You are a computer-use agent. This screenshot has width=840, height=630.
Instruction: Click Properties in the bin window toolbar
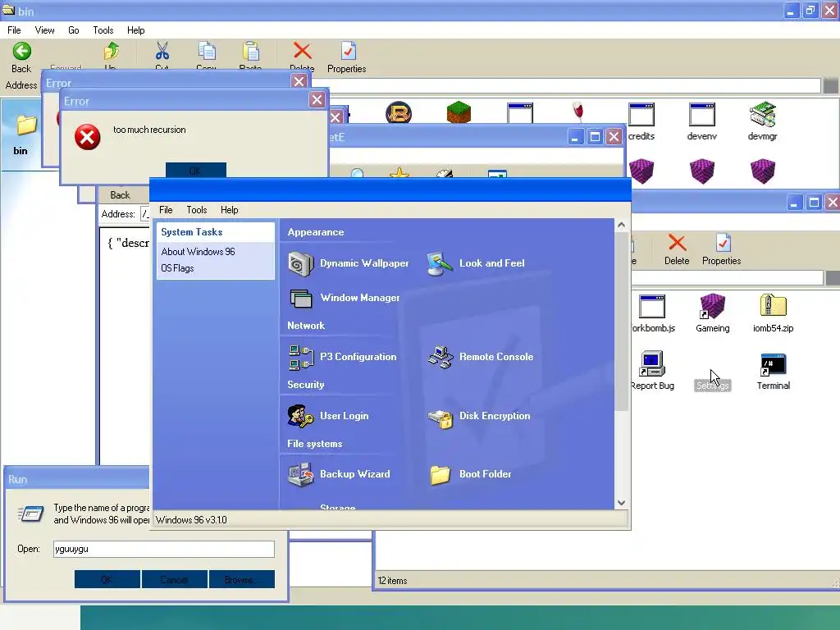coord(347,58)
